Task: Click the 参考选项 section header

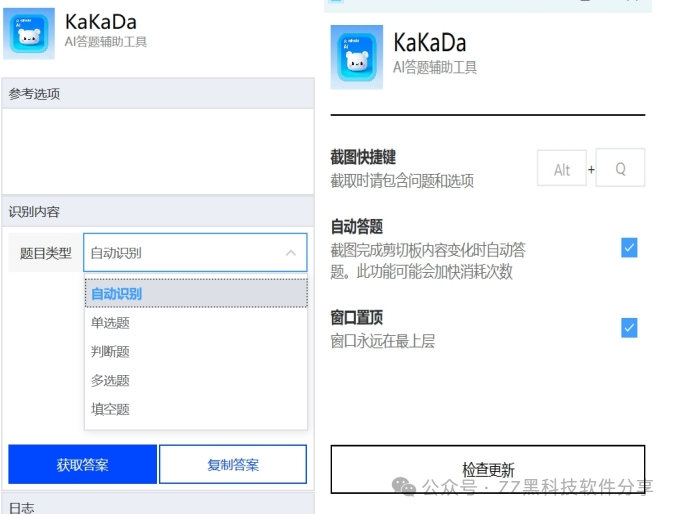Action: pyautogui.click(x=158, y=93)
